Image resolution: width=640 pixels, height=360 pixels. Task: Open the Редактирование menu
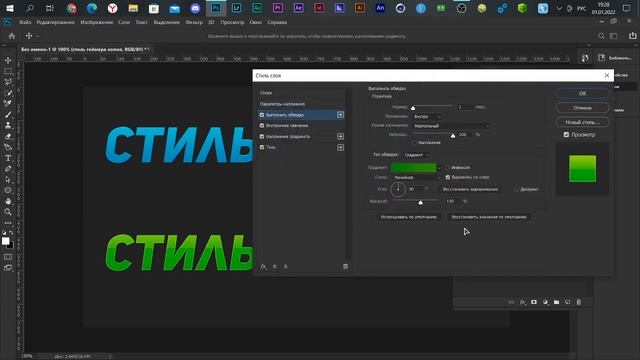(56, 22)
